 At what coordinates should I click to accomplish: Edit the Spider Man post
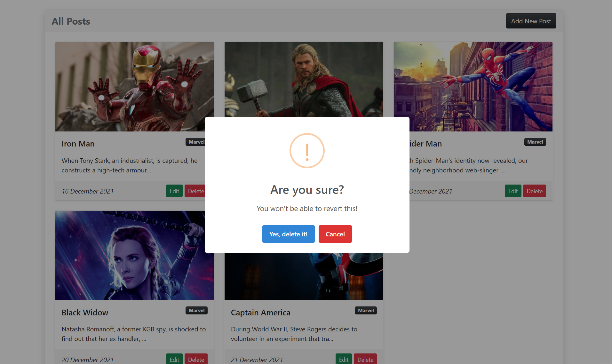(x=513, y=191)
